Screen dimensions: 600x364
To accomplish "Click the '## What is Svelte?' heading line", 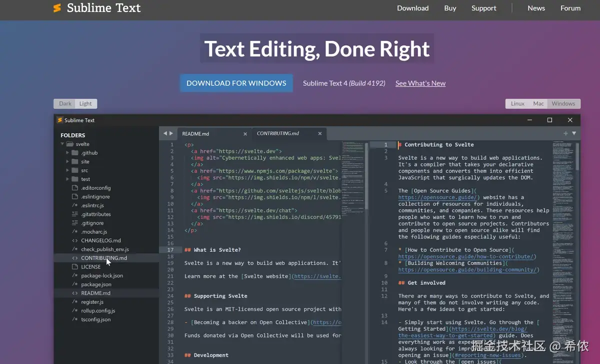I will pos(212,250).
